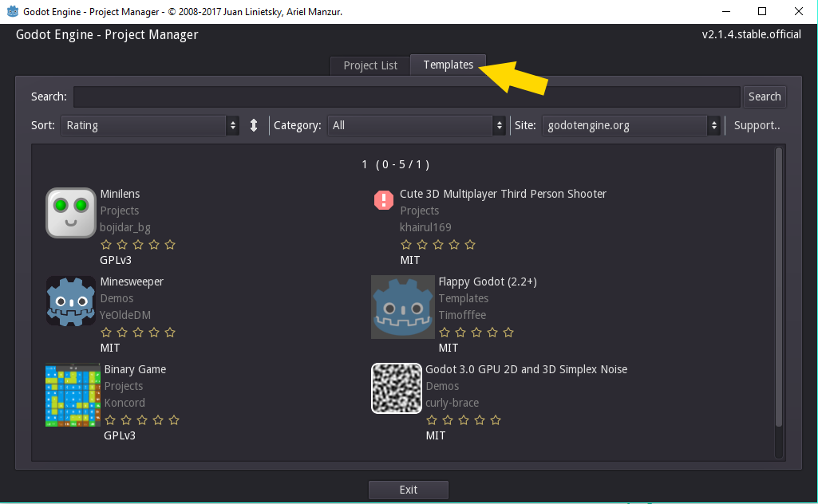Click the MIT license text under Minesweeper
The width and height of the screenshot is (818, 504).
point(110,348)
